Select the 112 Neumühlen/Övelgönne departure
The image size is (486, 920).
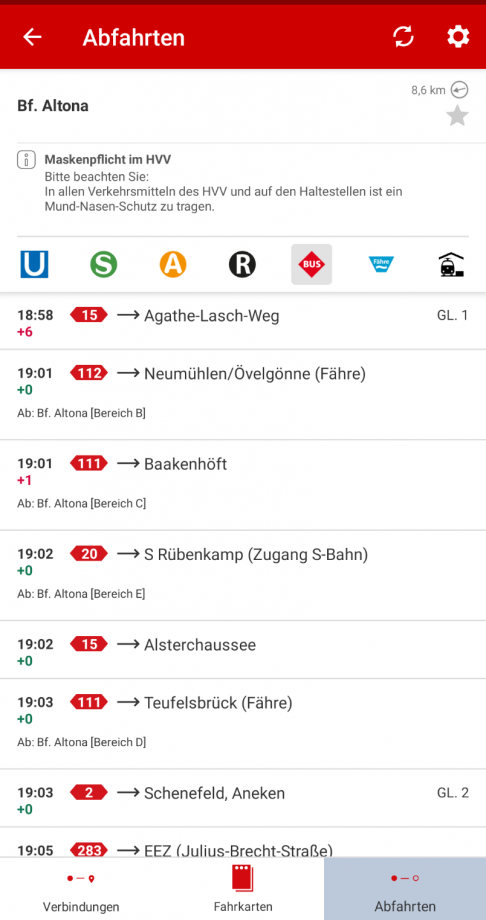tap(243, 395)
